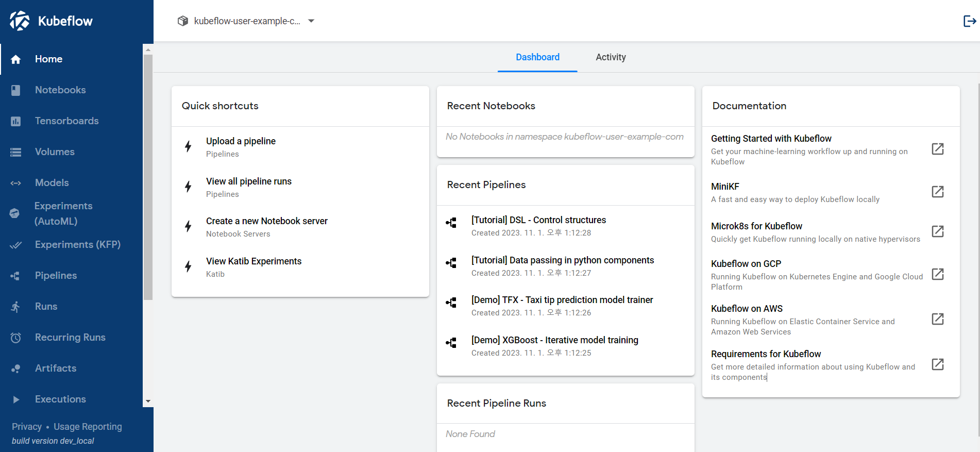Select Home in the sidebar
The height and width of the screenshot is (452, 980).
click(72, 59)
